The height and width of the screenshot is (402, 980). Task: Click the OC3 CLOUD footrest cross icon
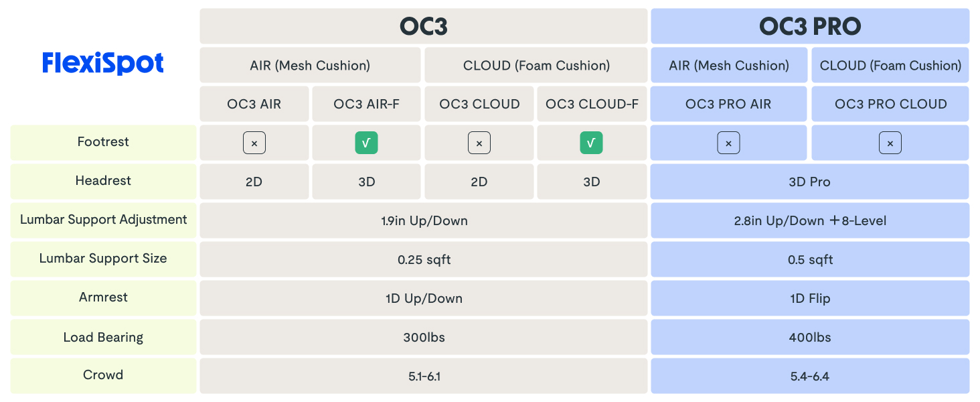tap(479, 143)
